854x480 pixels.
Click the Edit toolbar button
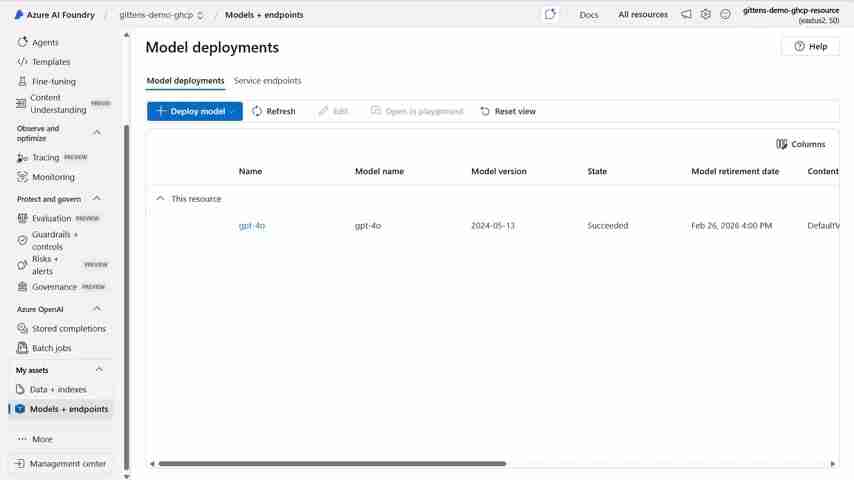[333, 111]
